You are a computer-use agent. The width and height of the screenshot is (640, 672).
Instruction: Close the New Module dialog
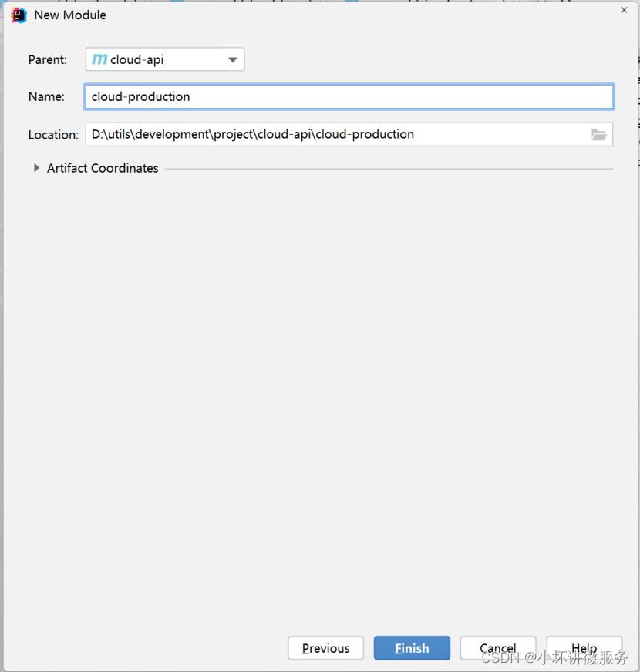pyautogui.click(x=624, y=10)
